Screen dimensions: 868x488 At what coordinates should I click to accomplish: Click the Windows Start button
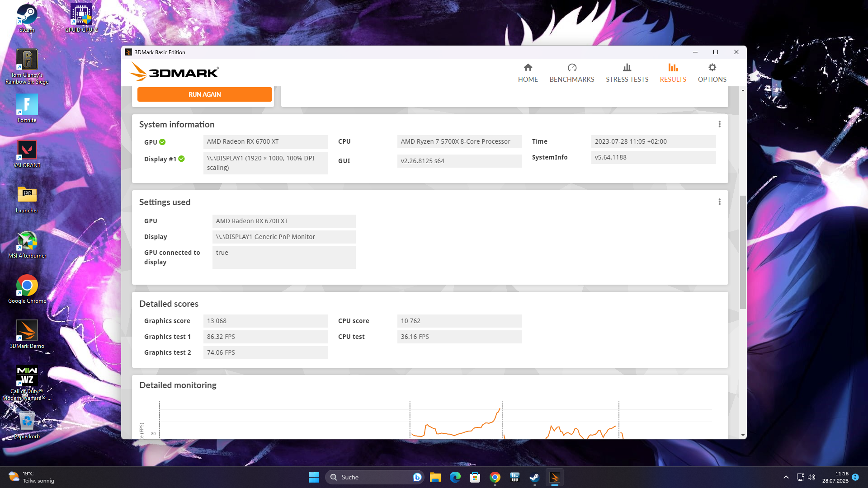tap(314, 477)
